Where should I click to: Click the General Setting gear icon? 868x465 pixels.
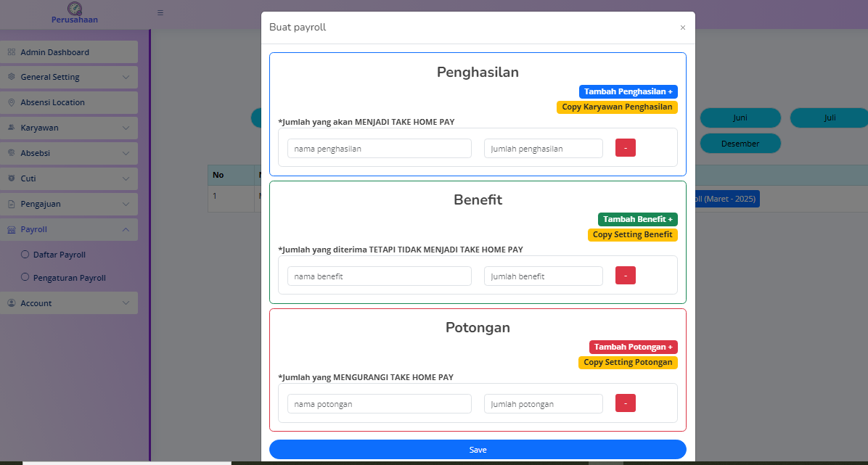pyautogui.click(x=12, y=77)
